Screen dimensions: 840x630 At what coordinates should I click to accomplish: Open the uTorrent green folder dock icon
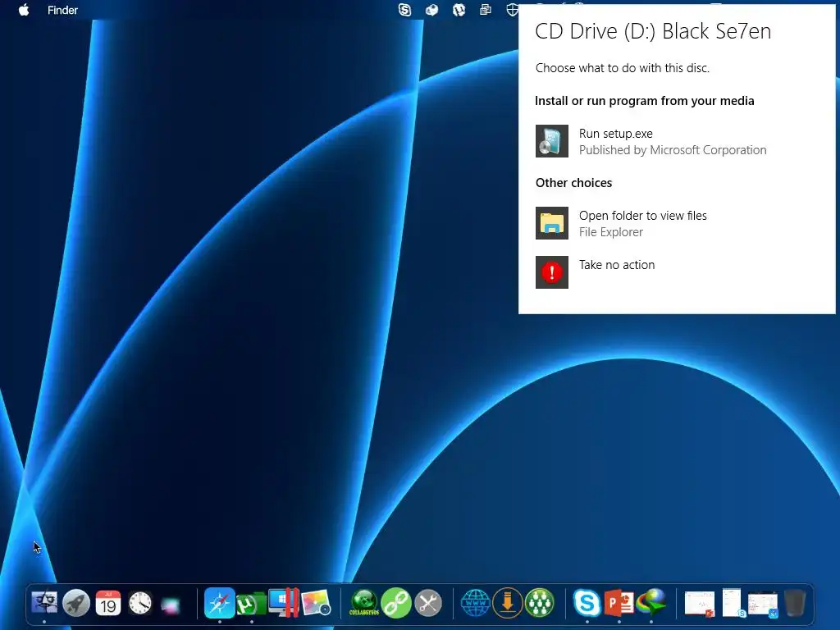point(251,605)
